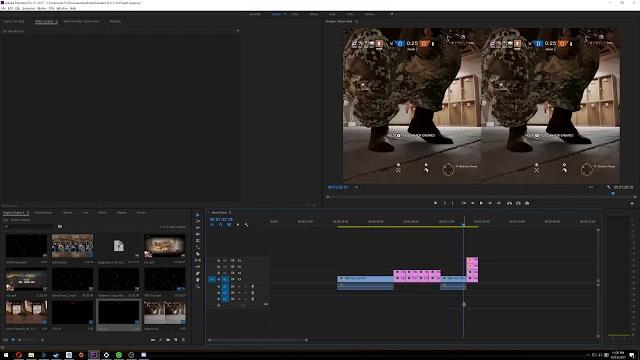The height and width of the screenshot is (360, 640).
Task: Select the Selection tool in tools panel
Action: tap(198, 215)
